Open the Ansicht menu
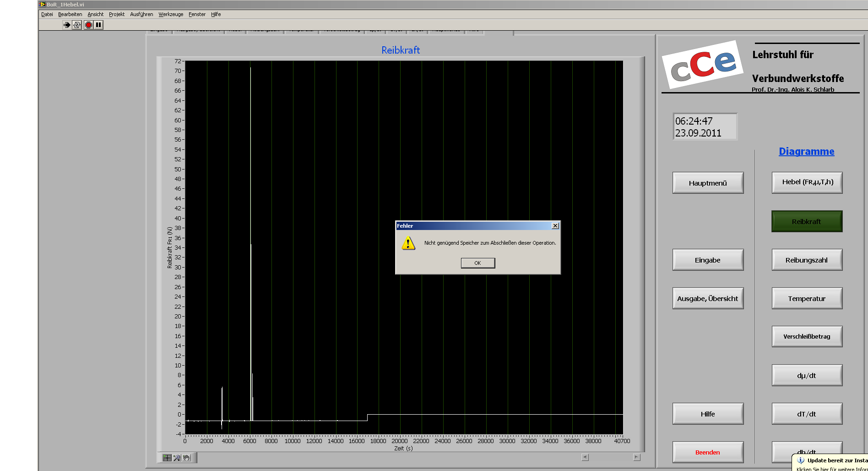868x471 pixels. click(96, 14)
